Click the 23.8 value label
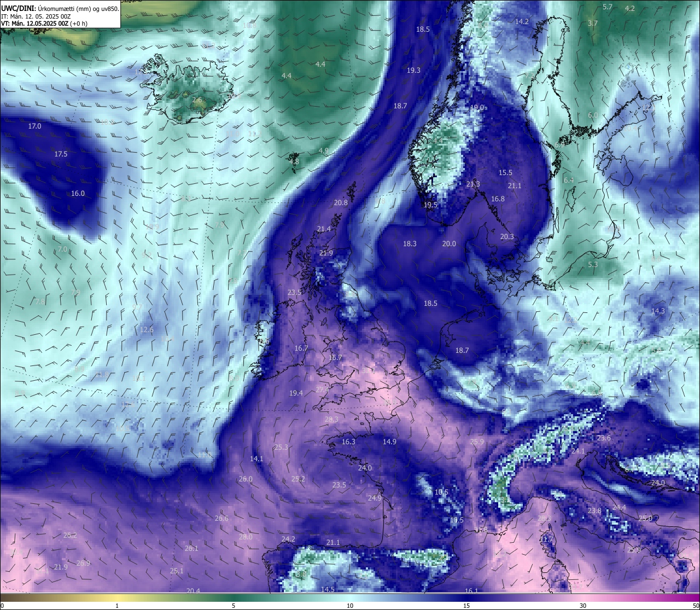The width and height of the screenshot is (700, 610). (x=594, y=511)
